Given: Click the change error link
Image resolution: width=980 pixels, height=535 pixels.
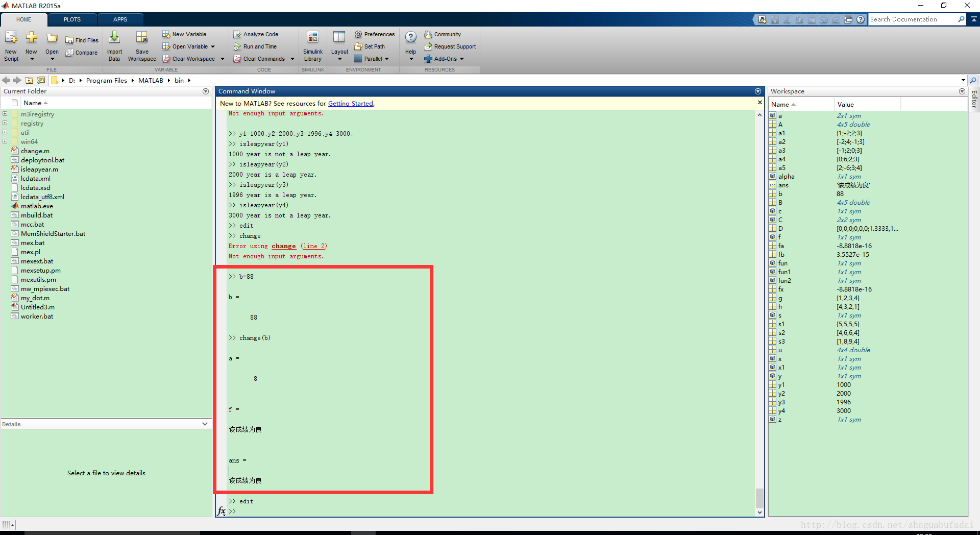Looking at the screenshot, I should 284,246.
